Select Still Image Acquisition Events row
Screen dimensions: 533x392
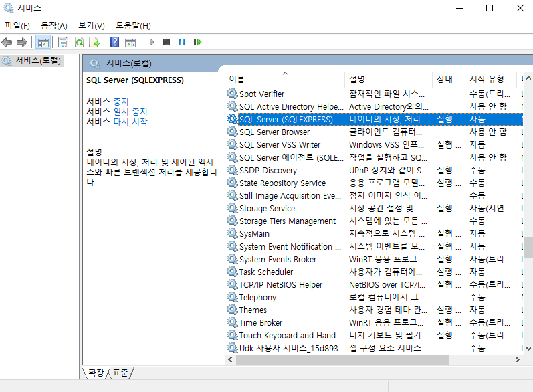(375, 195)
